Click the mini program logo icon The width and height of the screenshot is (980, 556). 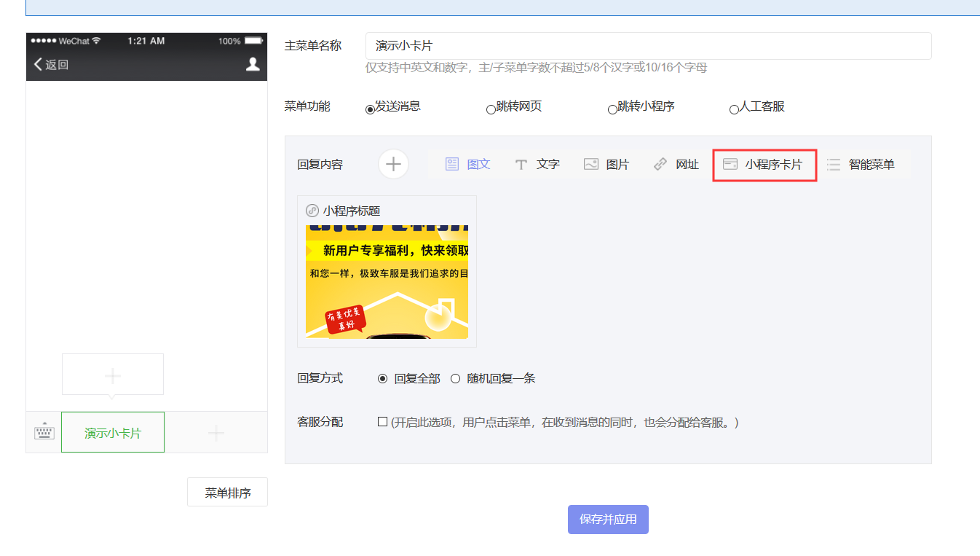[x=312, y=211]
